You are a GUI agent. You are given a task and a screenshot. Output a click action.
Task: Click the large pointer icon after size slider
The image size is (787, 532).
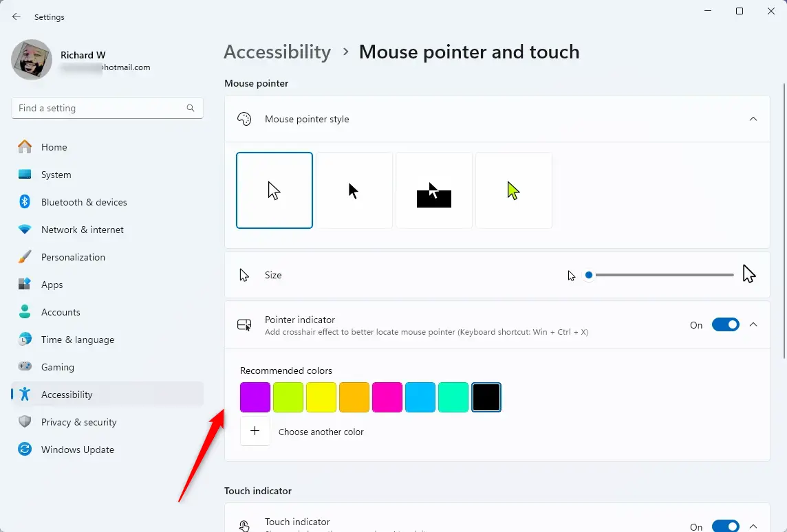[x=749, y=274]
